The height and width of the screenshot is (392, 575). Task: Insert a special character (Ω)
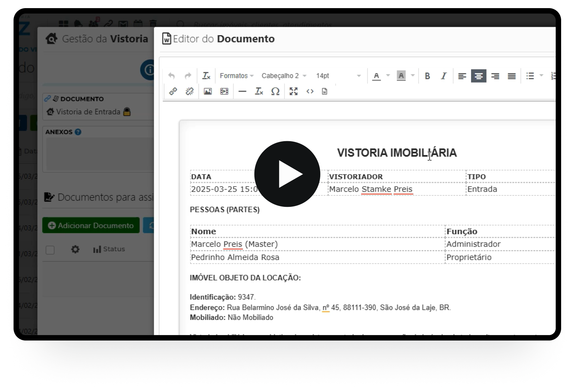(x=275, y=91)
